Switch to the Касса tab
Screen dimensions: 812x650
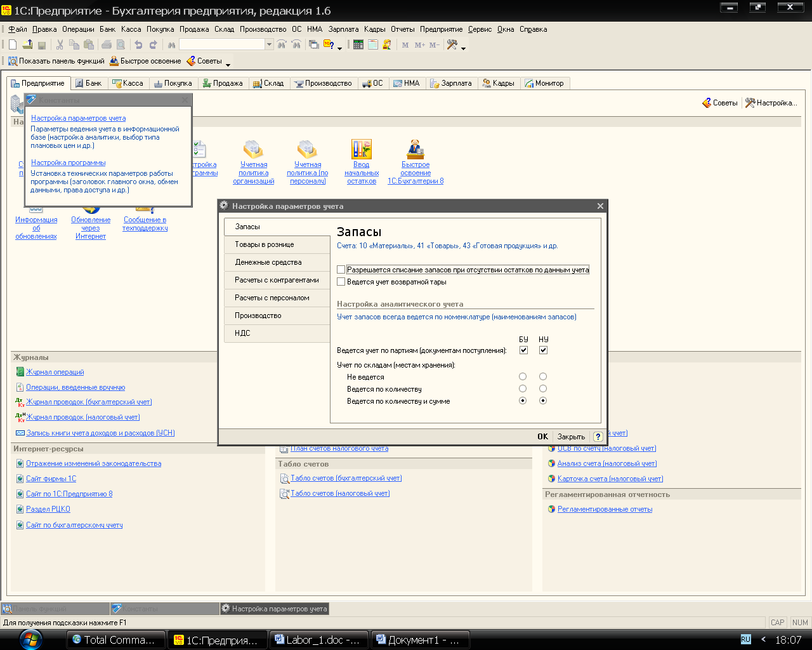coord(128,83)
